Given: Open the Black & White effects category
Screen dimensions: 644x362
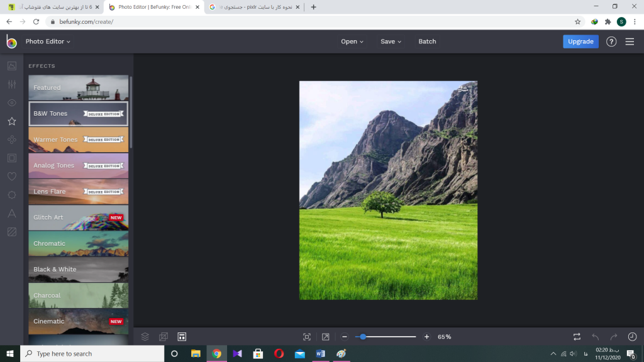Looking at the screenshot, I should (79, 269).
